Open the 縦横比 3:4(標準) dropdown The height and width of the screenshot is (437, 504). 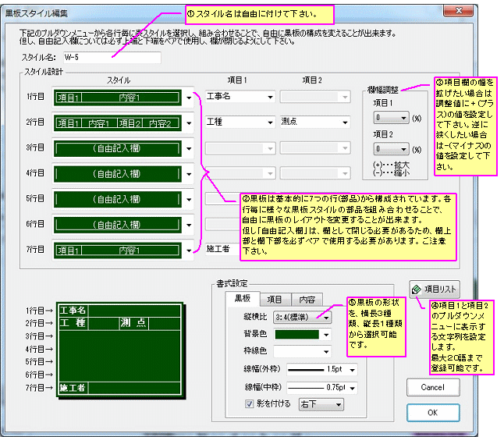[302, 318]
